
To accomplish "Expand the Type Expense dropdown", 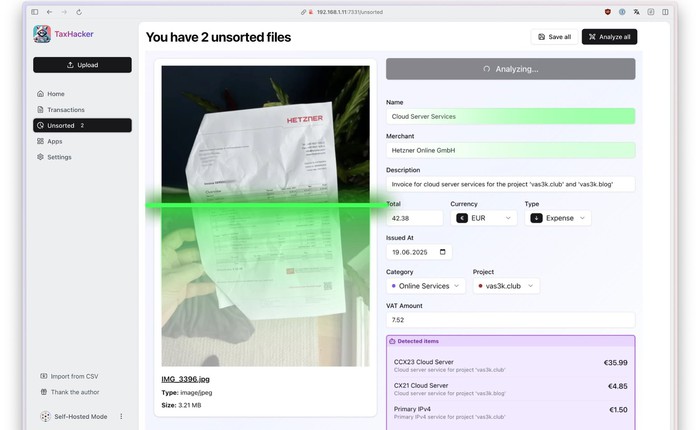I will (x=557, y=218).
